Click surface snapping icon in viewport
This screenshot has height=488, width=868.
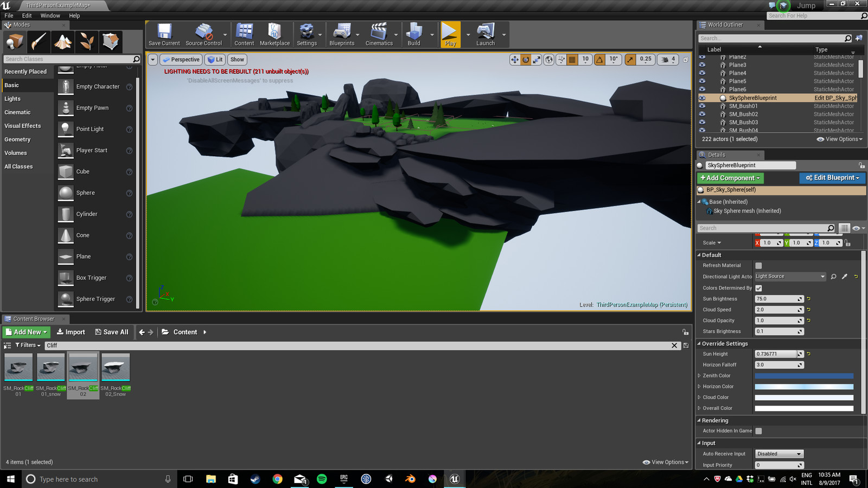point(561,60)
